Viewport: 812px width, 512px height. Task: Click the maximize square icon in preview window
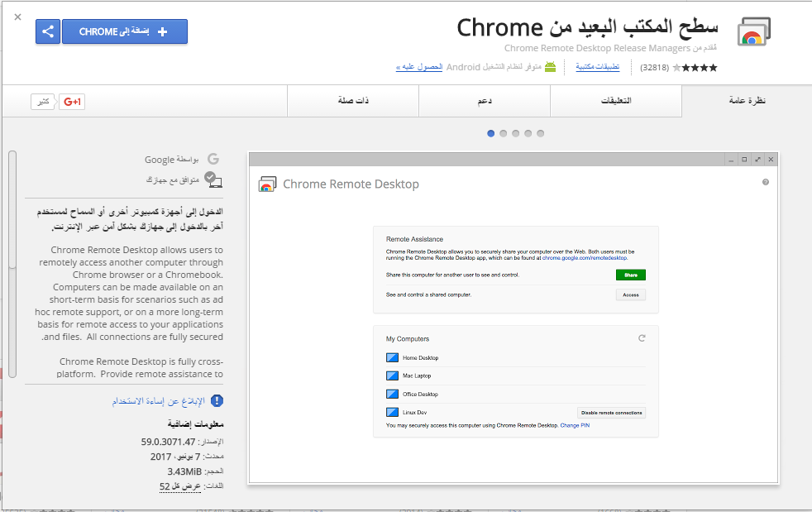coord(744,160)
